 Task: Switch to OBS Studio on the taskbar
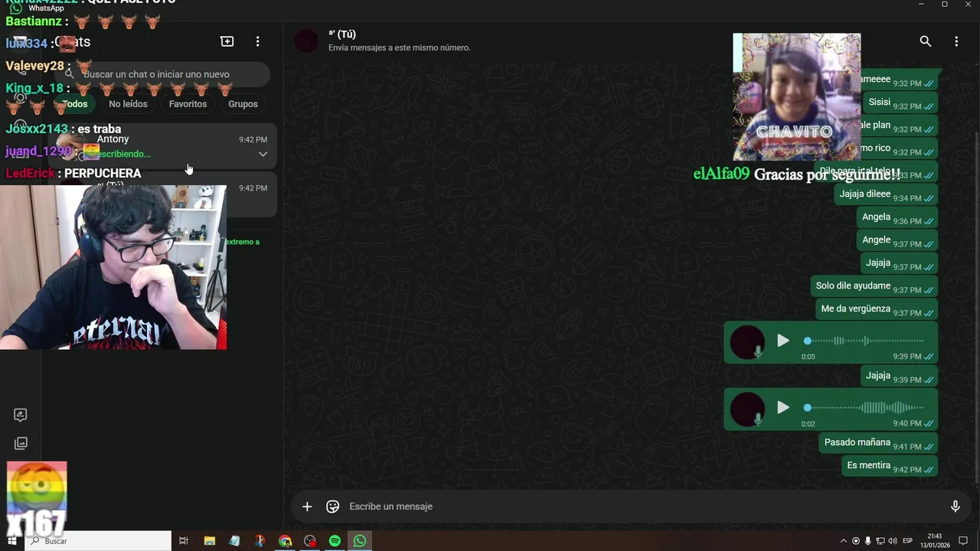click(x=309, y=541)
